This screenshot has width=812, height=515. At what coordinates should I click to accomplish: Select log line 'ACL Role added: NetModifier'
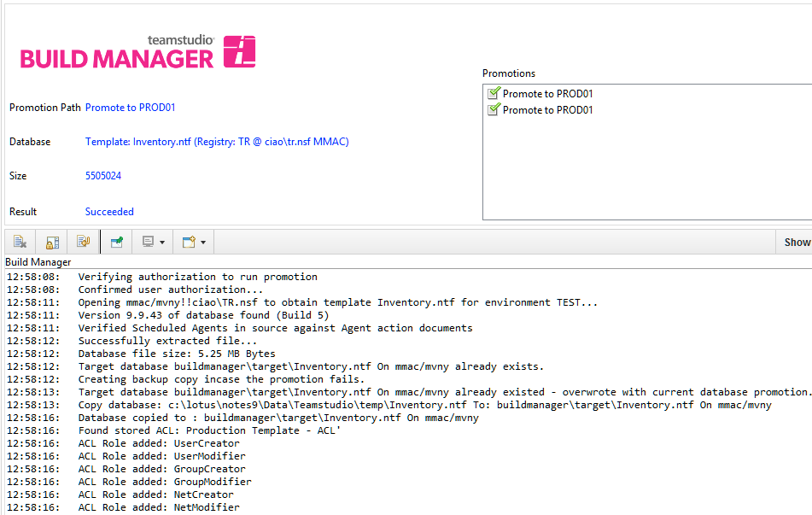pyautogui.click(x=159, y=507)
